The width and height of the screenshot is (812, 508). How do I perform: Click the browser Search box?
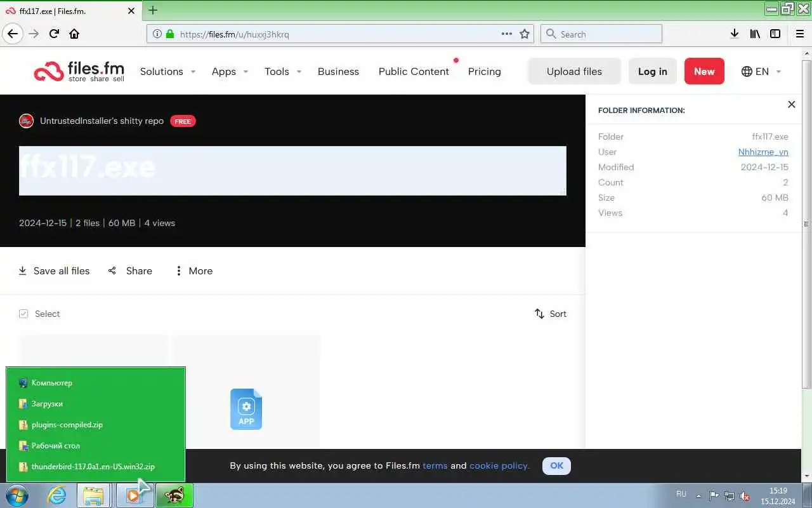point(601,34)
